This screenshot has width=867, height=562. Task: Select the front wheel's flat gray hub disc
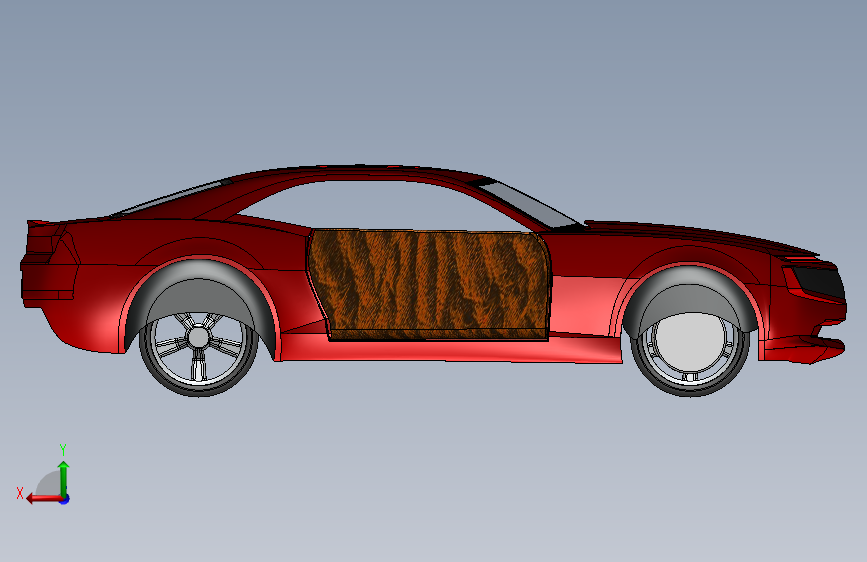click(x=690, y=344)
